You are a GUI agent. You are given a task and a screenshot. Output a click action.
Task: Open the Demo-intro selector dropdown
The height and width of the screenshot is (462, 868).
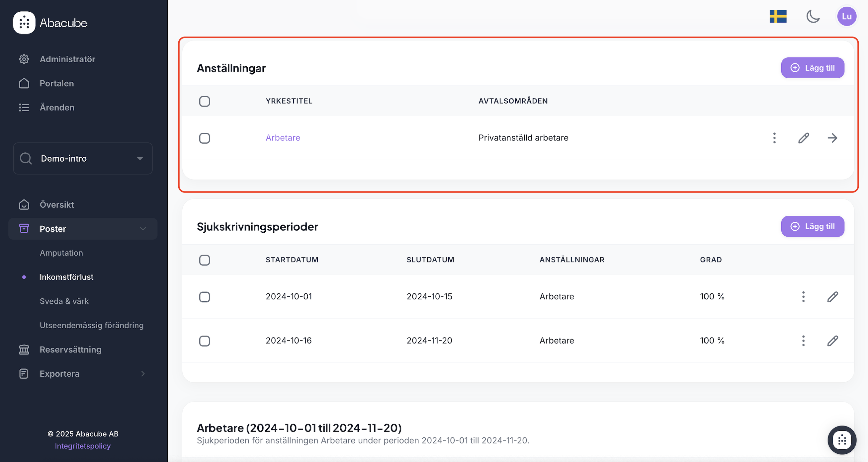[x=83, y=158]
